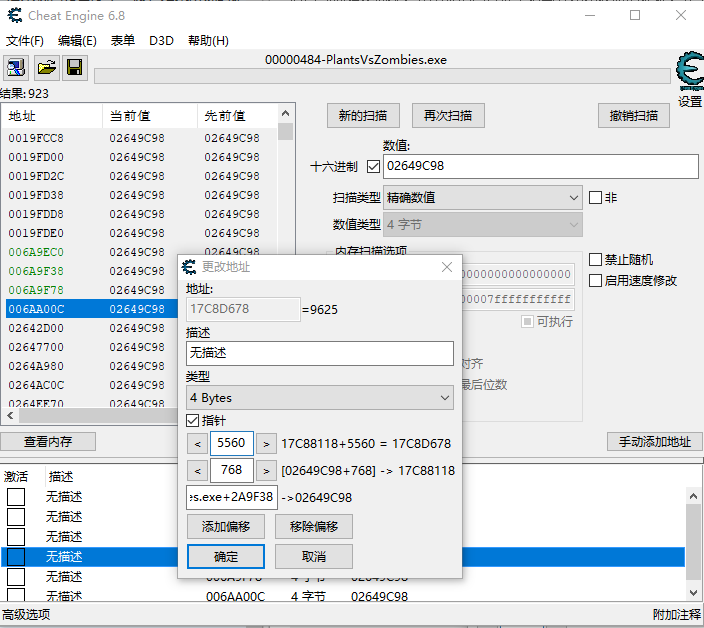Click the 数值 input field
The image size is (704, 628).
click(x=541, y=166)
